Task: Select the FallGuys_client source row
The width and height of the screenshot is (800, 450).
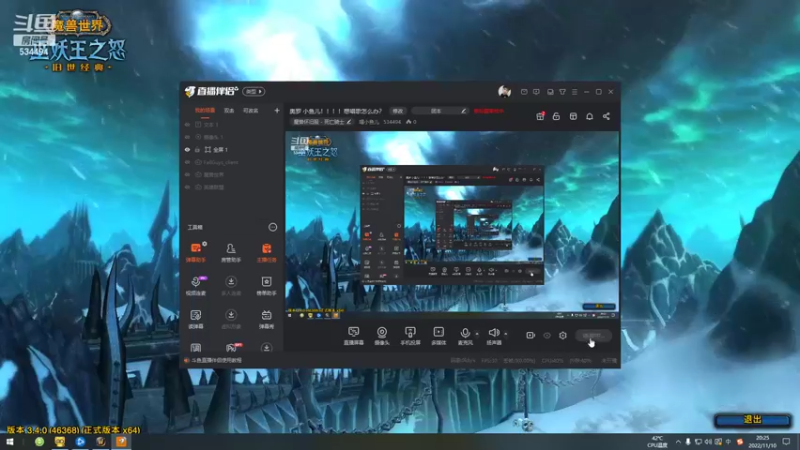Action: 233,162
